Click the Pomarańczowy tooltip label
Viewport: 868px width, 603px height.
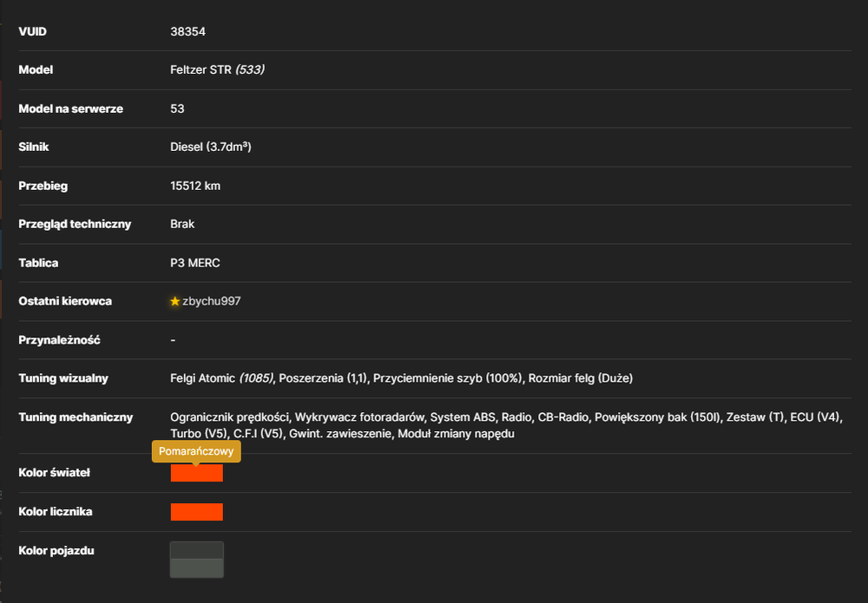[x=196, y=451]
